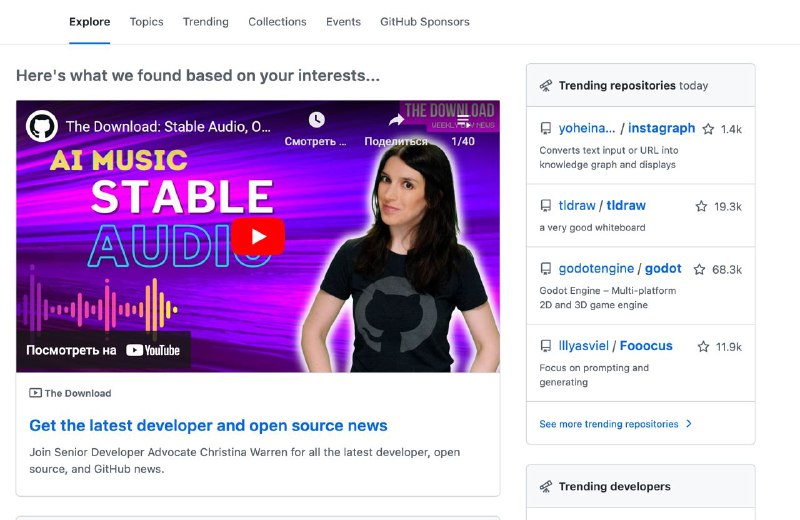Open the lllyasviel owner link

click(x=584, y=345)
